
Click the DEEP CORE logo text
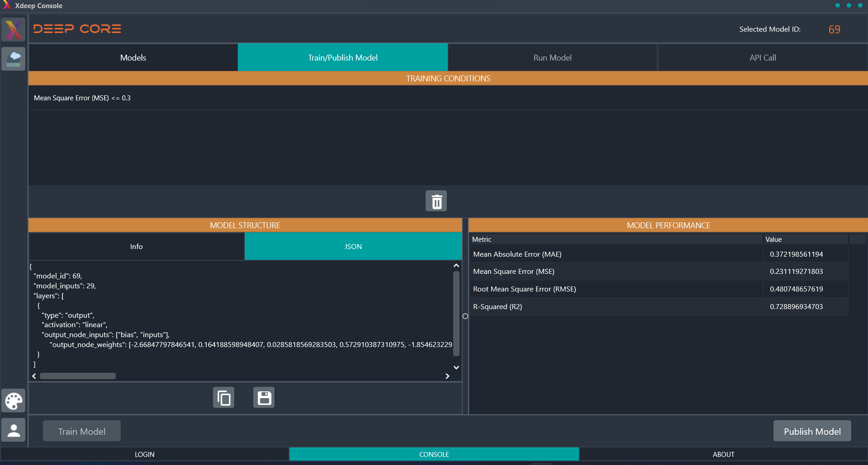pos(77,29)
